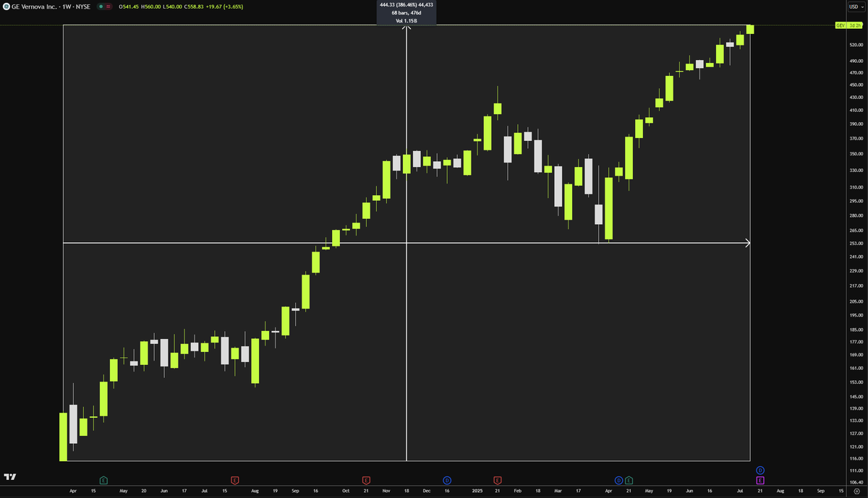The width and height of the screenshot is (868, 498).
Task: Click the 520.00 price scale label
Action: [856, 45]
